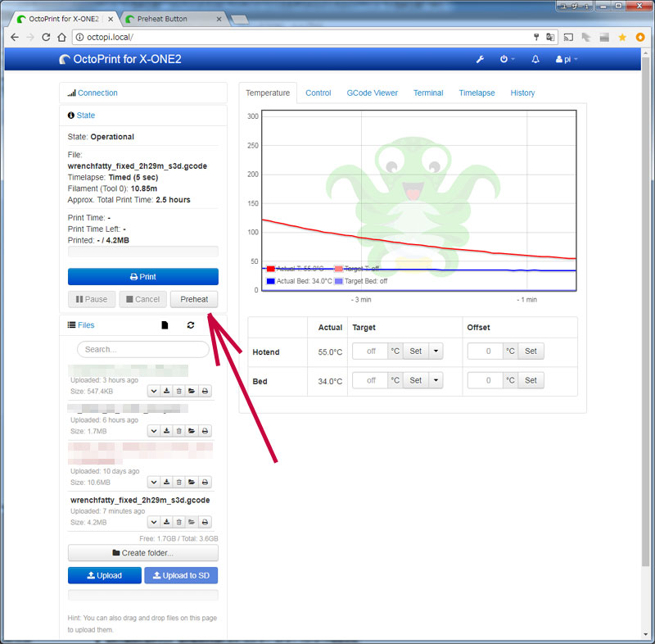The image size is (655, 644).
Task: Load the 1.7MB file
Action: tap(192, 431)
